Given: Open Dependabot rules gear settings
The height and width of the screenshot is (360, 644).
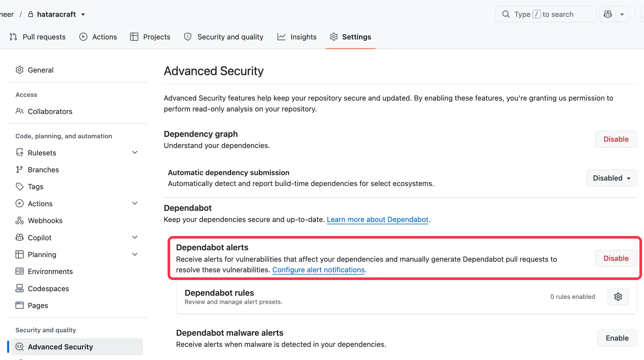Looking at the screenshot, I should pos(618,297).
